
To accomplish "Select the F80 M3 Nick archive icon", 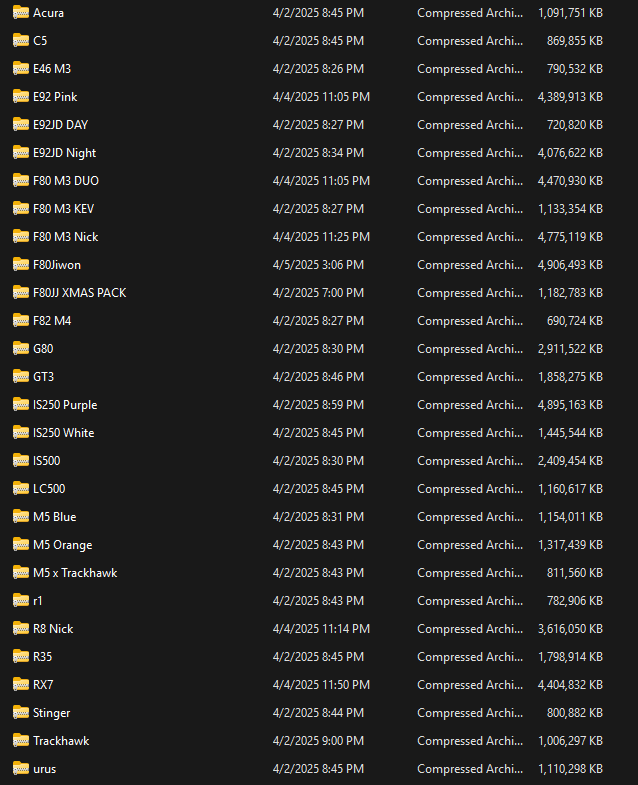I will [21, 237].
